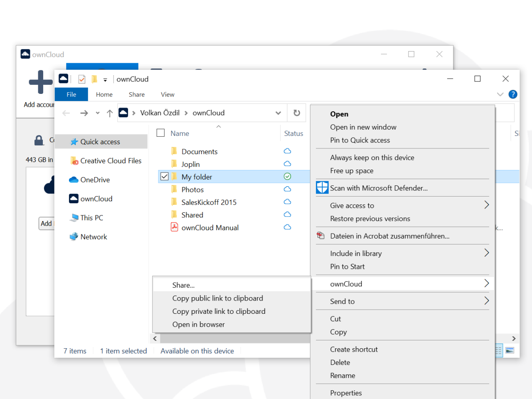Click the horizontal scrollbar left arrow
This screenshot has width=532, height=399.
[x=155, y=338]
